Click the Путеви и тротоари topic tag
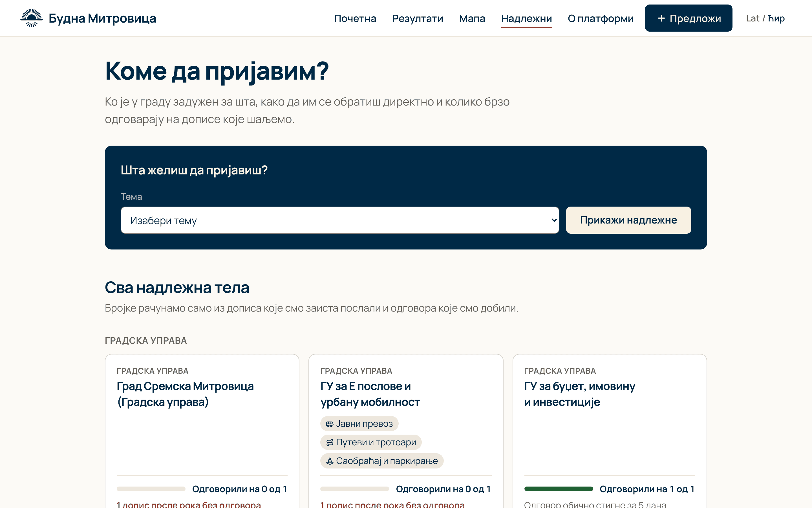This screenshot has width=812, height=508. (371, 443)
